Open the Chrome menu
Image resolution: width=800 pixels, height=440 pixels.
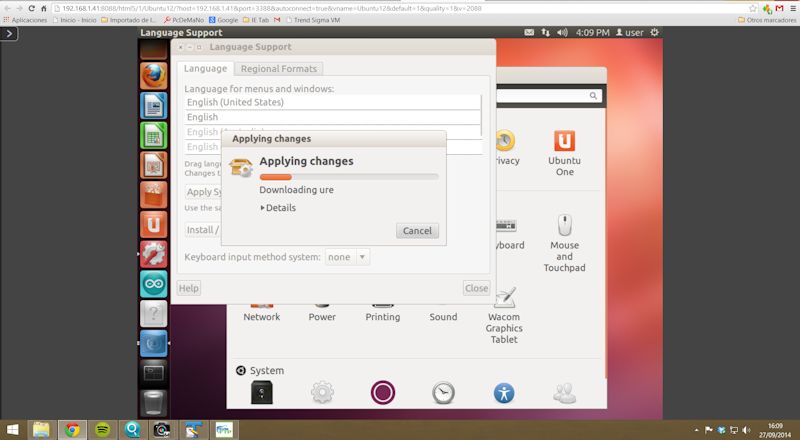(792, 8)
